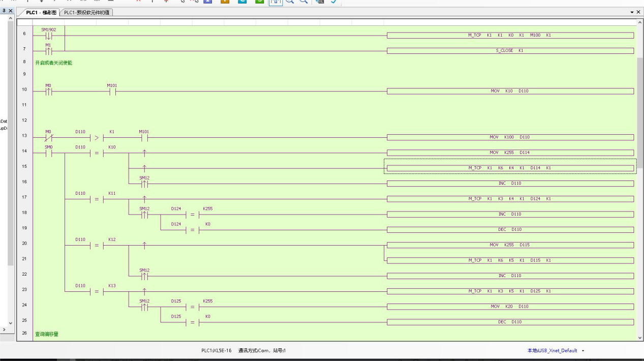644x361 pixels.
Task: Select the D110 equals K13 comparison contact
Action: (x=97, y=291)
